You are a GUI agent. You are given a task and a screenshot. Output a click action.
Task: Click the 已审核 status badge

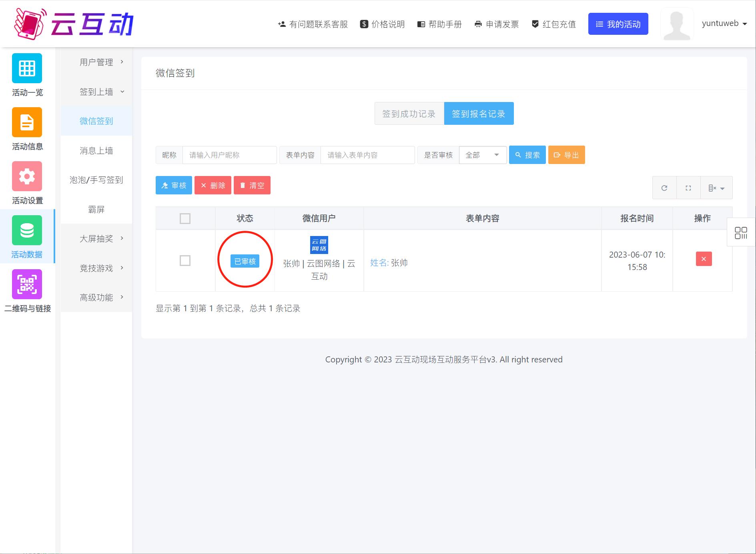click(245, 261)
